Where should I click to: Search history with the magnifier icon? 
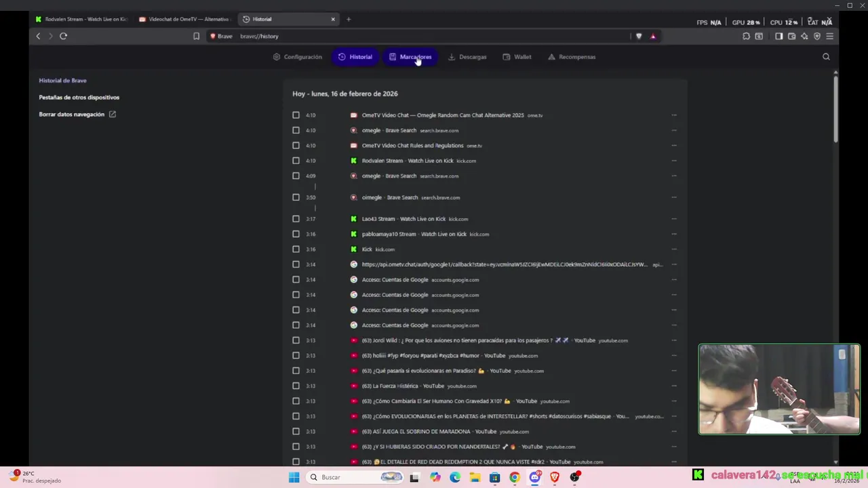click(x=826, y=57)
